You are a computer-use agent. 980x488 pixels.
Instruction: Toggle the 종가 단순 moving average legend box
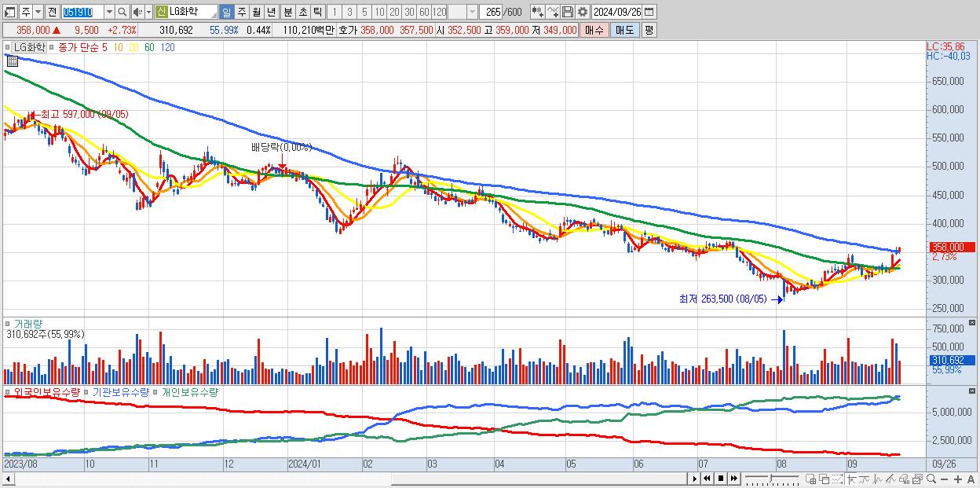(51, 47)
